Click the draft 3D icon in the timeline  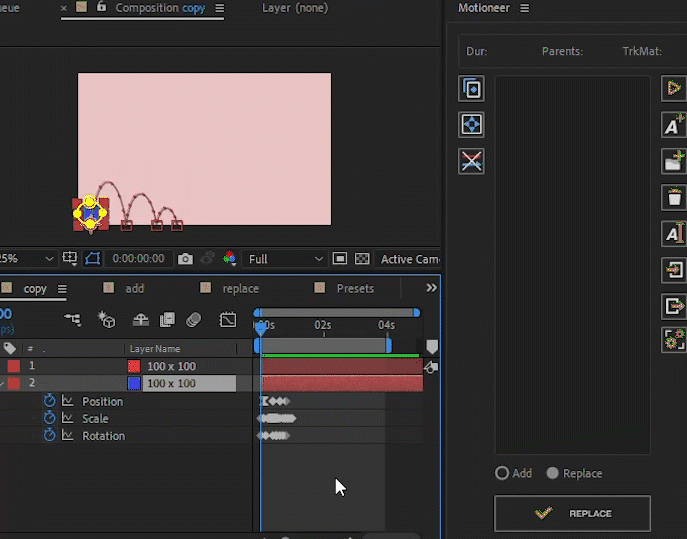point(106,320)
